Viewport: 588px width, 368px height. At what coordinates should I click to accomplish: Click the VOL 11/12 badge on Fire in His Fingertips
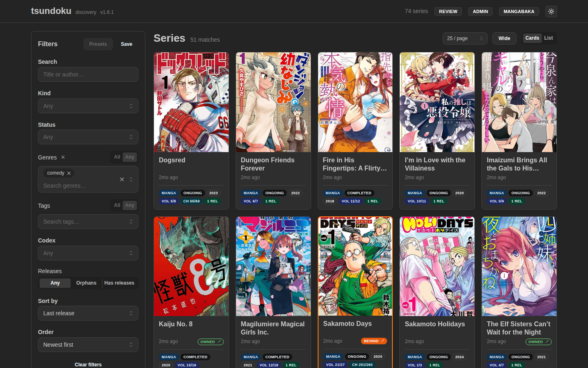(x=351, y=201)
